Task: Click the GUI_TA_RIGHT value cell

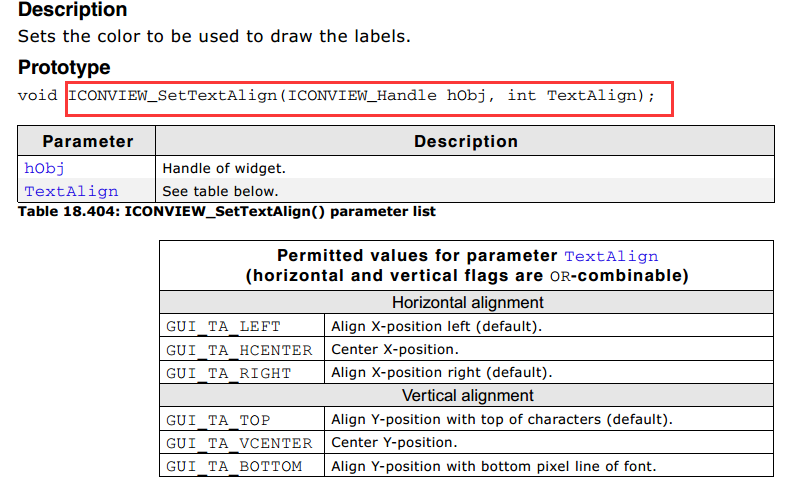Action: point(229,373)
